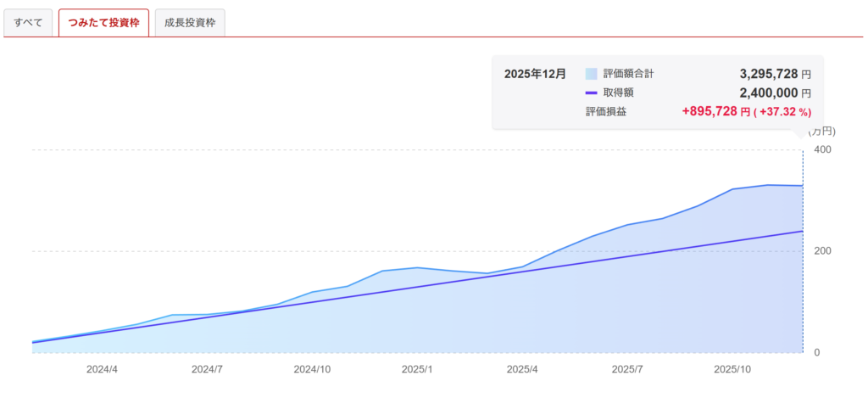Select the 2024/7 x-axis label
The image size is (868, 398).
click(x=207, y=370)
